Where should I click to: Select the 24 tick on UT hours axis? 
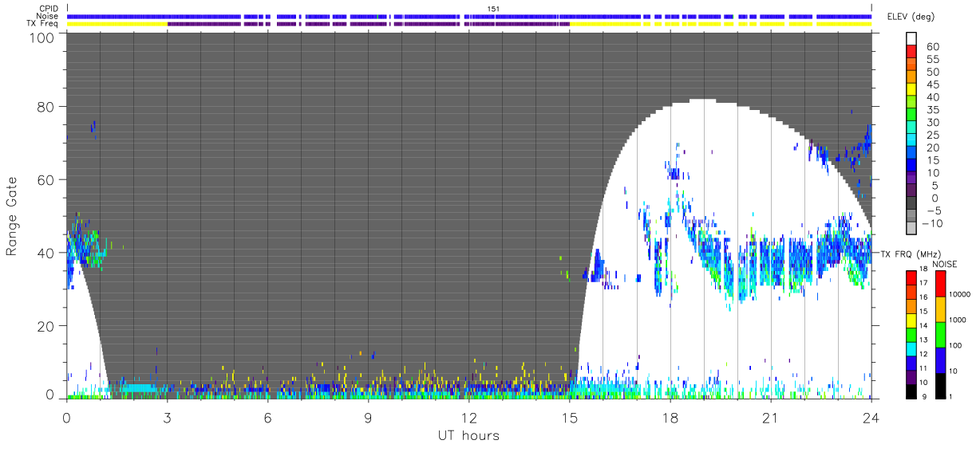point(871,418)
